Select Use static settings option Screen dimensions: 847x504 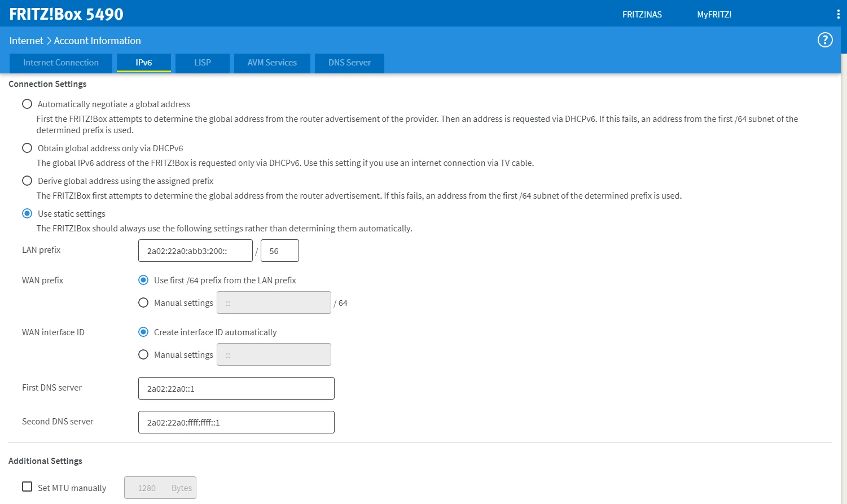click(27, 213)
